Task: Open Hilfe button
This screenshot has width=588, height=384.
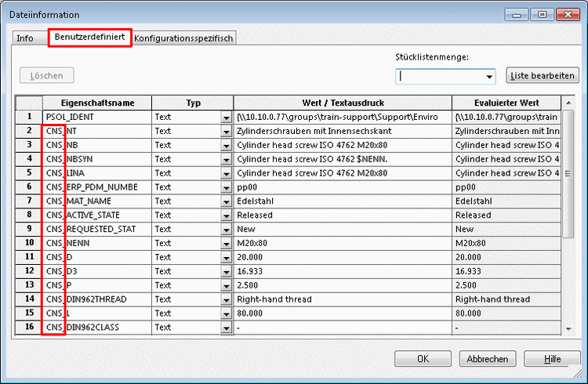Action: tap(553, 359)
